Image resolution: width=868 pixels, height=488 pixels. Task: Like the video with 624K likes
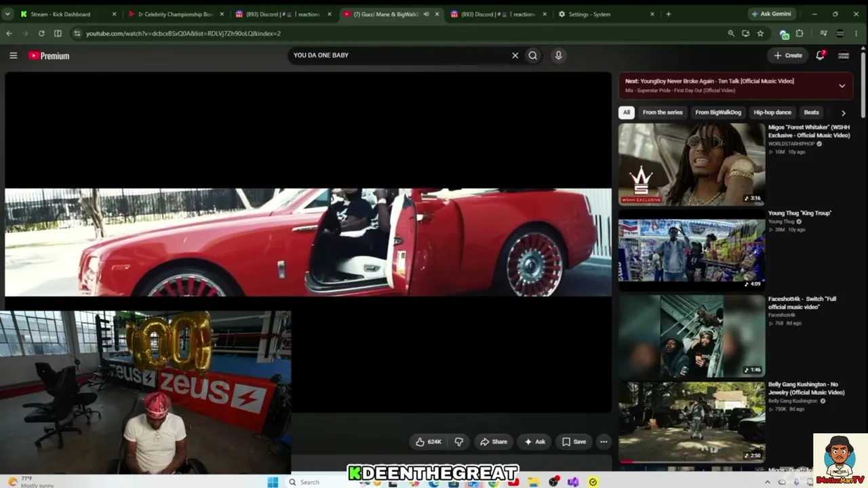pos(428,442)
